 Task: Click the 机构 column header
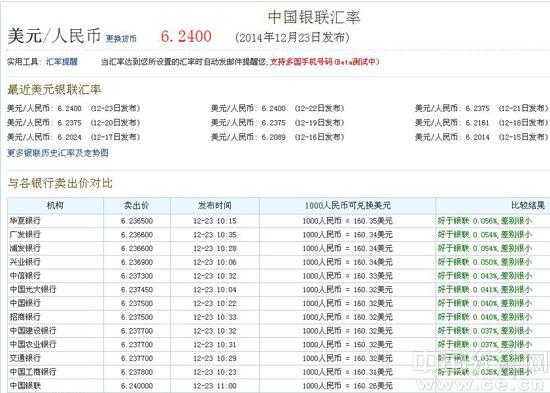[x=55, y=206]
